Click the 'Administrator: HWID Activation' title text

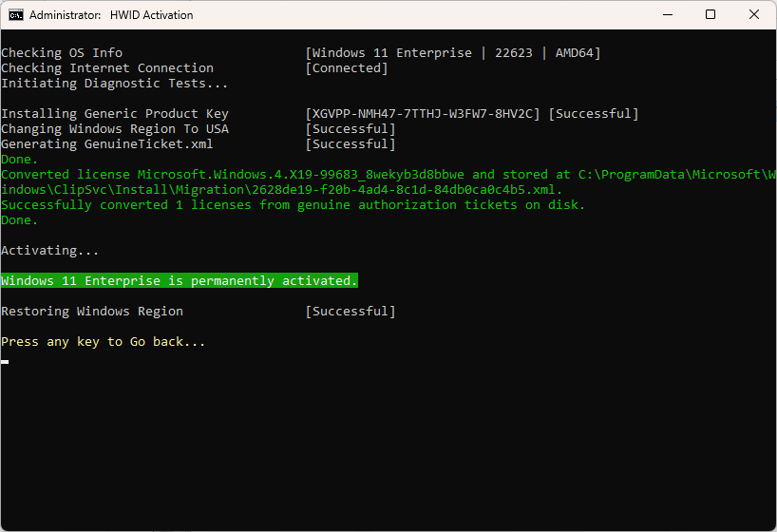click(x=111, y=15)
